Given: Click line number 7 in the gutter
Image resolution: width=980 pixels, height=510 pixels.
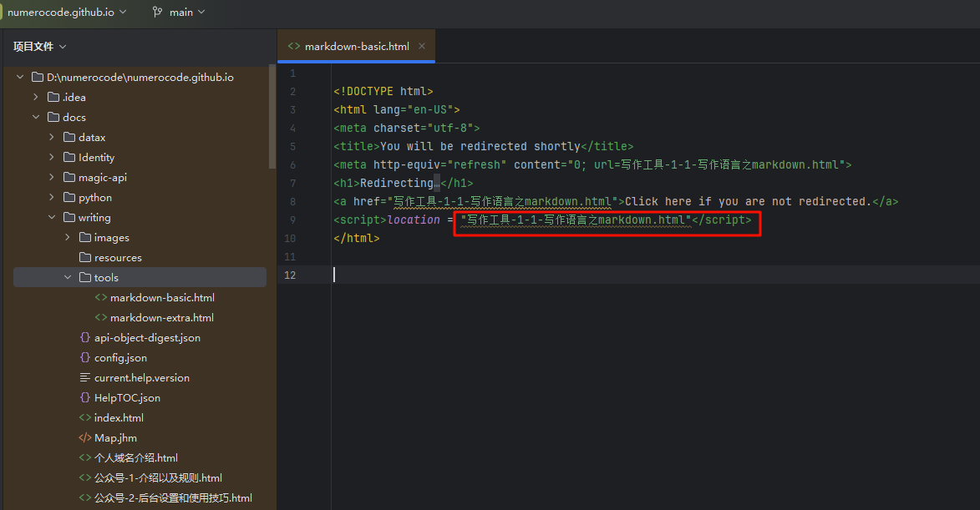Looking at the screenshot, I should [292, 184].
